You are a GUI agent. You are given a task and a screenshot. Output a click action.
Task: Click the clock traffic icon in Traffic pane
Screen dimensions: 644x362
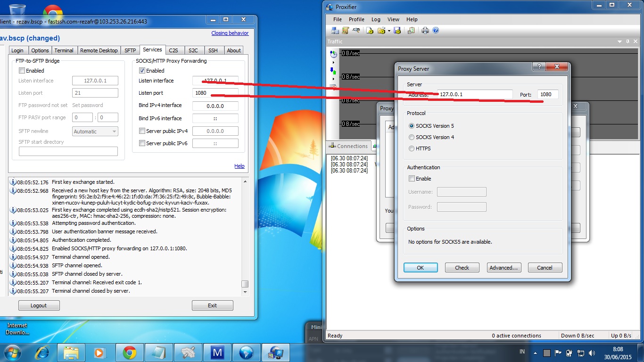point(333,54)
